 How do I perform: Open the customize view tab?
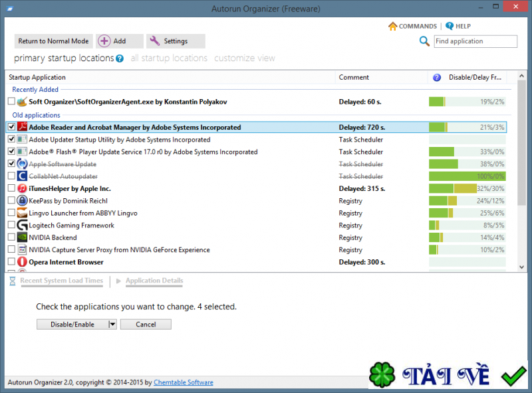point(244,59)
